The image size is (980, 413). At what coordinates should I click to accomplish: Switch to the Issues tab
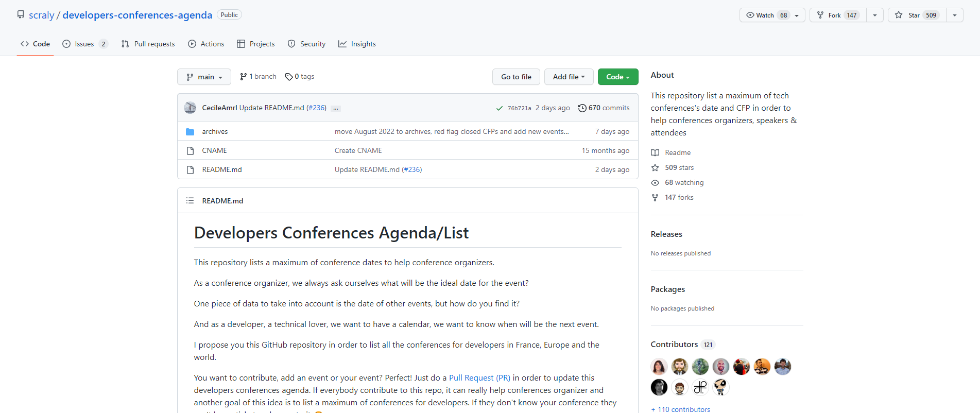click(85, 44)
